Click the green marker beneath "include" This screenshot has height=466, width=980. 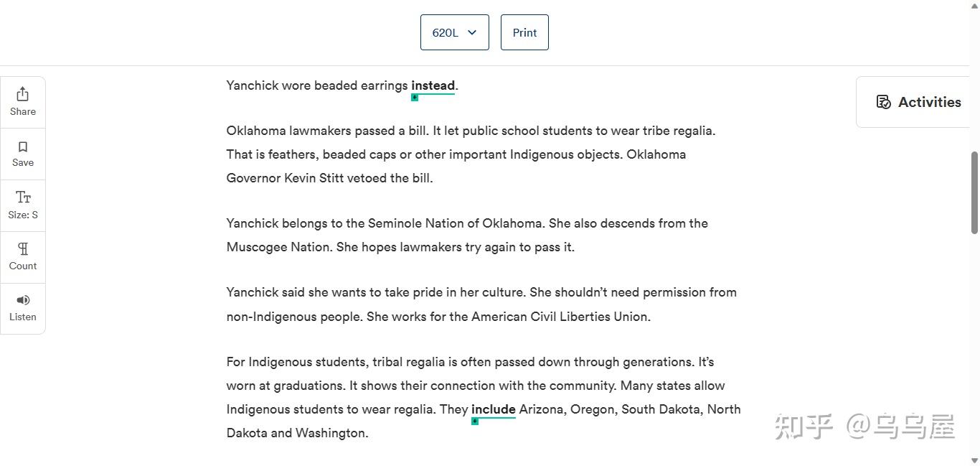click(x=475, y=421)
